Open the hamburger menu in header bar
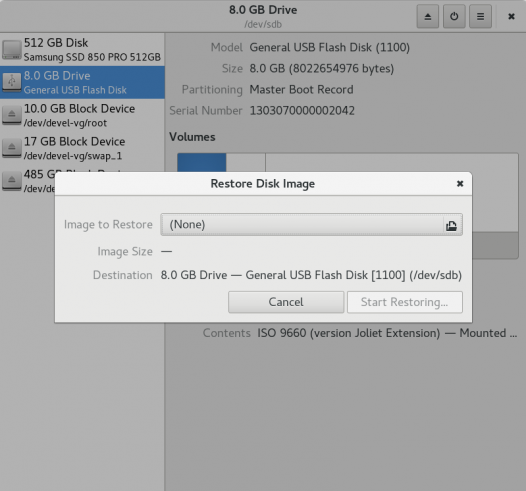 click(x=480, y=16)
